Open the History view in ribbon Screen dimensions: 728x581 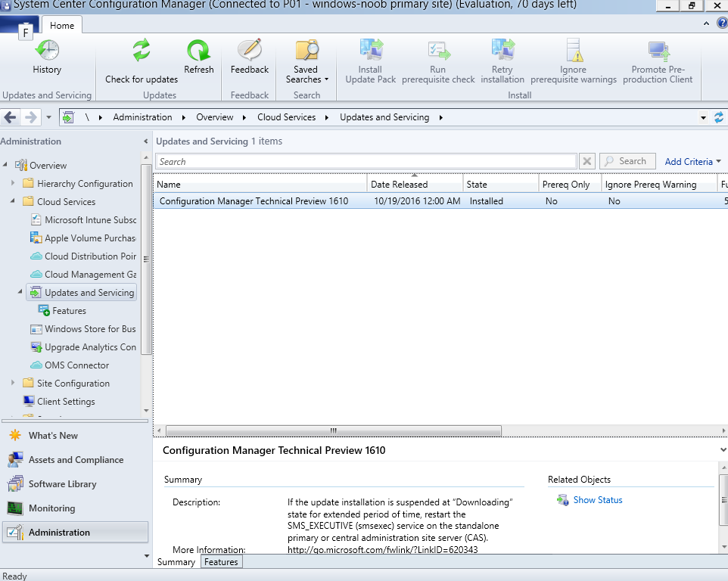tap(47, 57)
